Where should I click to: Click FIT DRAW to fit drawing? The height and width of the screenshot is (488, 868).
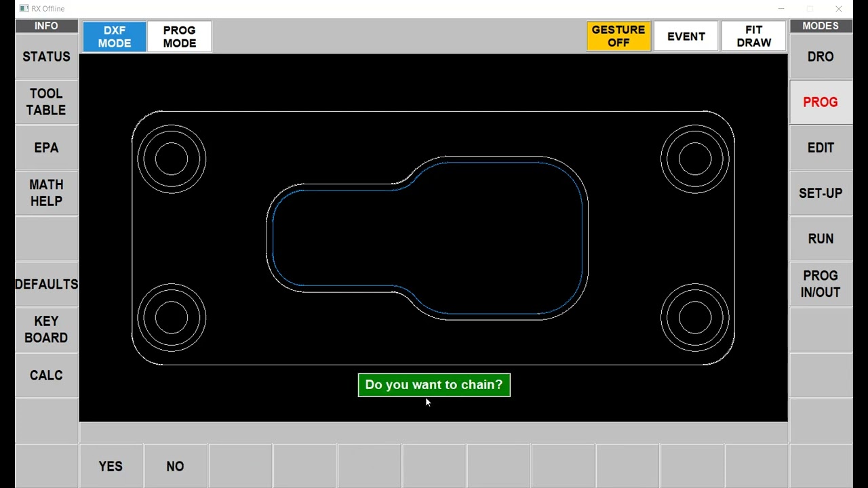754,36
